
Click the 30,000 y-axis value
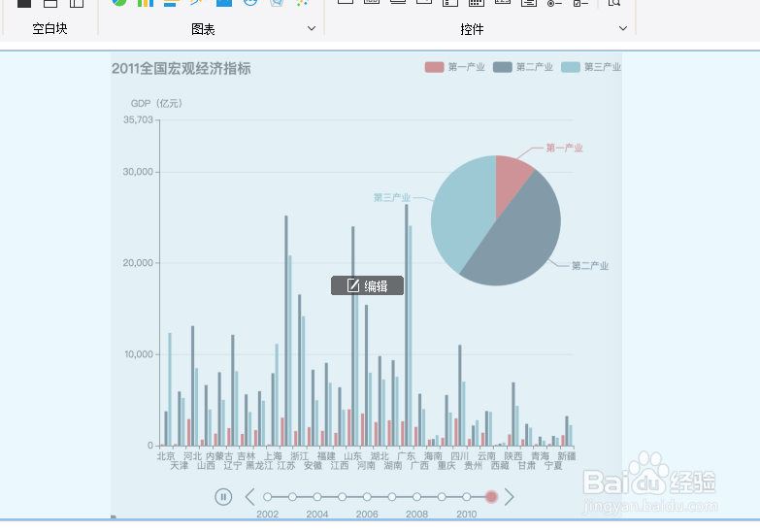tap(138, 172)
